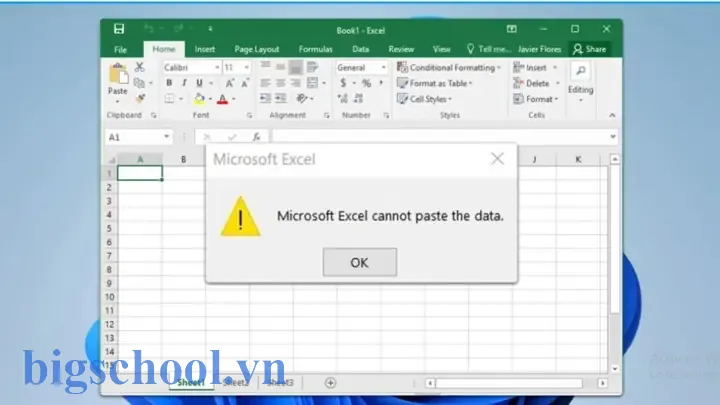Screen dimensions: 720x405
Task: Select cell A1 in the worksheet
Action: pyautogui.click(x=140, y=173)
